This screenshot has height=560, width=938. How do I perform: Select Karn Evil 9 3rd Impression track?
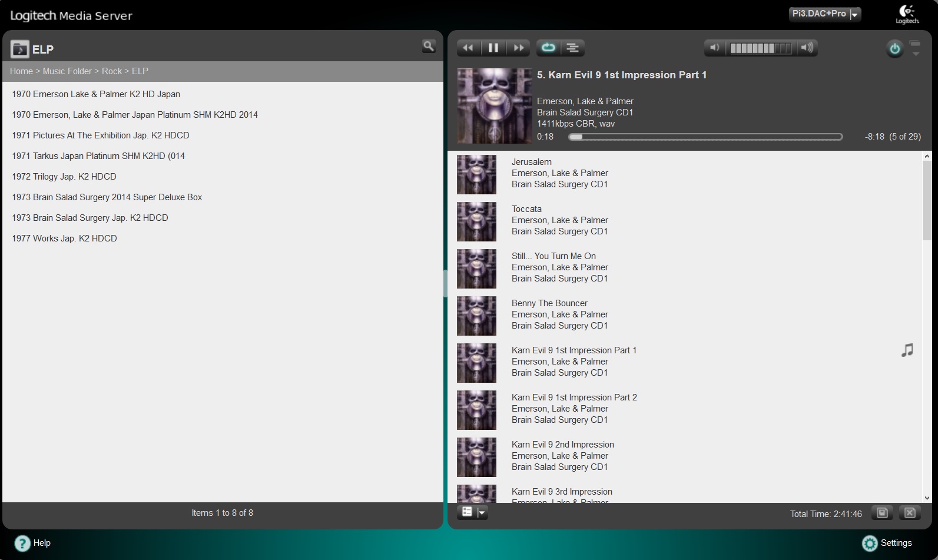pos(562,492)
